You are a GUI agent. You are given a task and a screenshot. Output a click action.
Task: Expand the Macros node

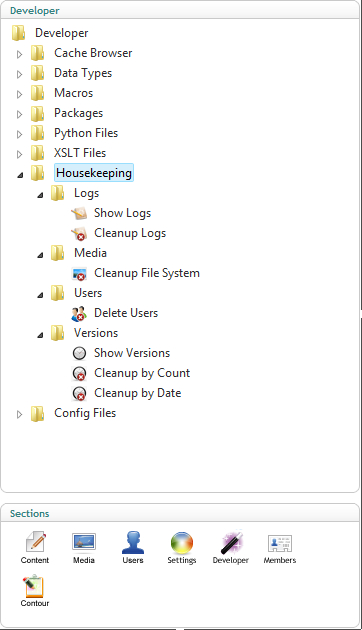coord(19,94)
